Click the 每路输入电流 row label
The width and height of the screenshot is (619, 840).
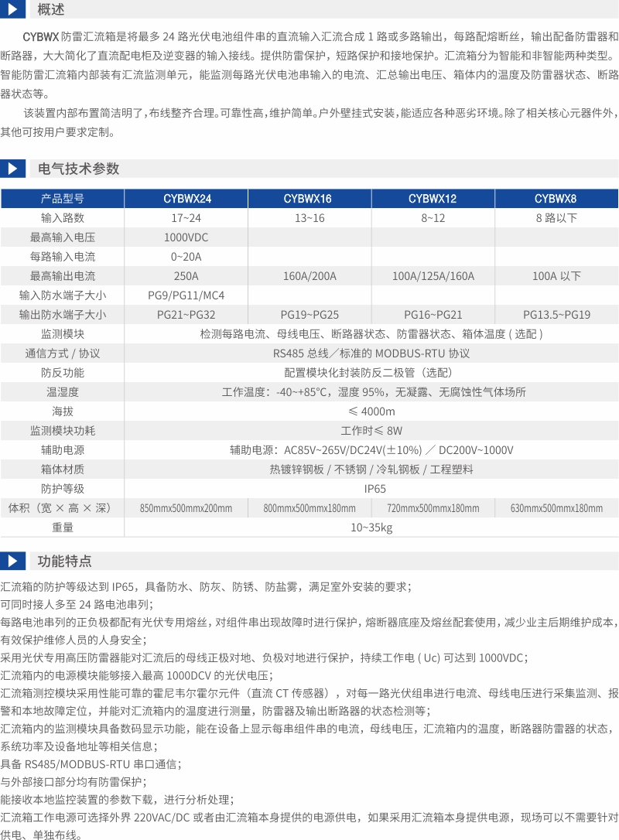[x=62, y=257]
